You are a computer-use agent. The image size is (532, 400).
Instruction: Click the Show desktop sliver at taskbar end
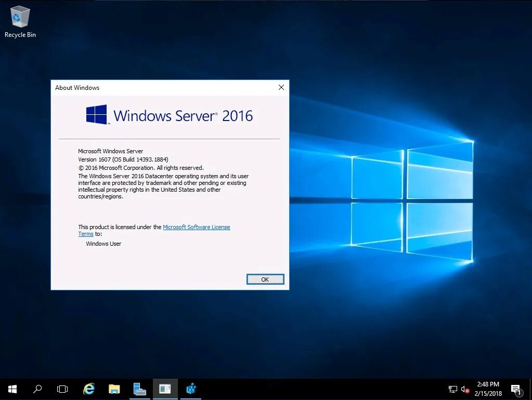(x=530, y=389)
